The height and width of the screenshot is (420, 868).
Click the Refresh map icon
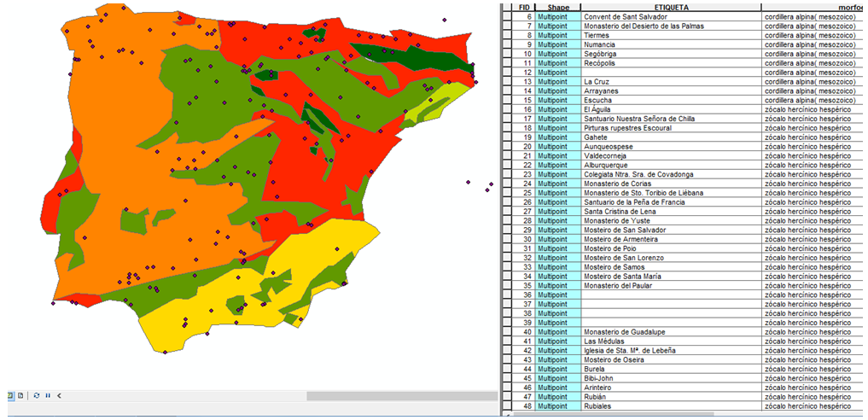coord(37,396)
